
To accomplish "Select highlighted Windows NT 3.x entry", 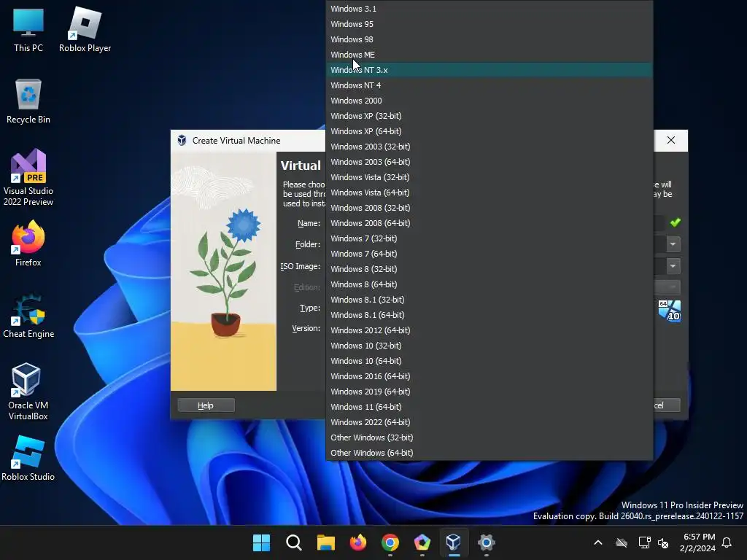I will 489,70.
